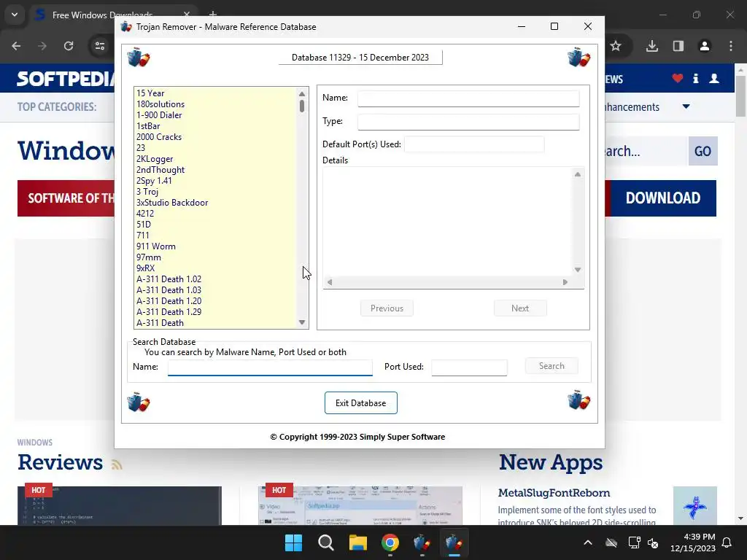The image size is (747, 560).
Task: Click the Search button
Action: 551,366
